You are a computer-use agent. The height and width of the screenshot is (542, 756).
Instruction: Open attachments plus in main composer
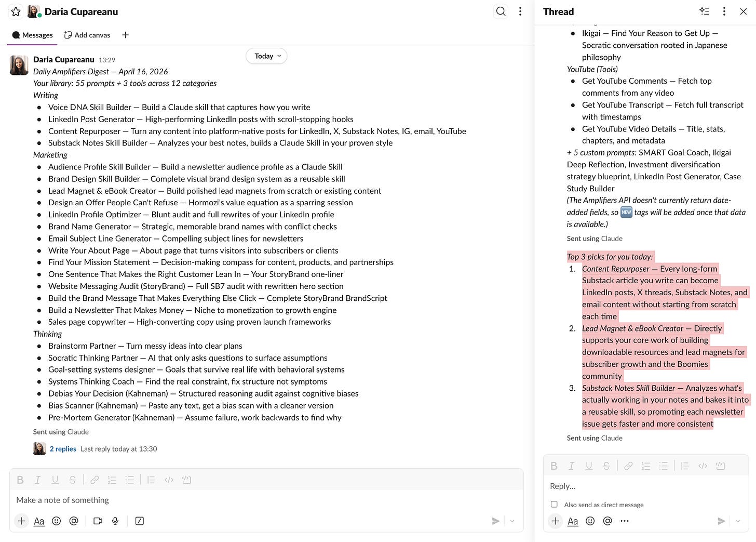(21, 521)
